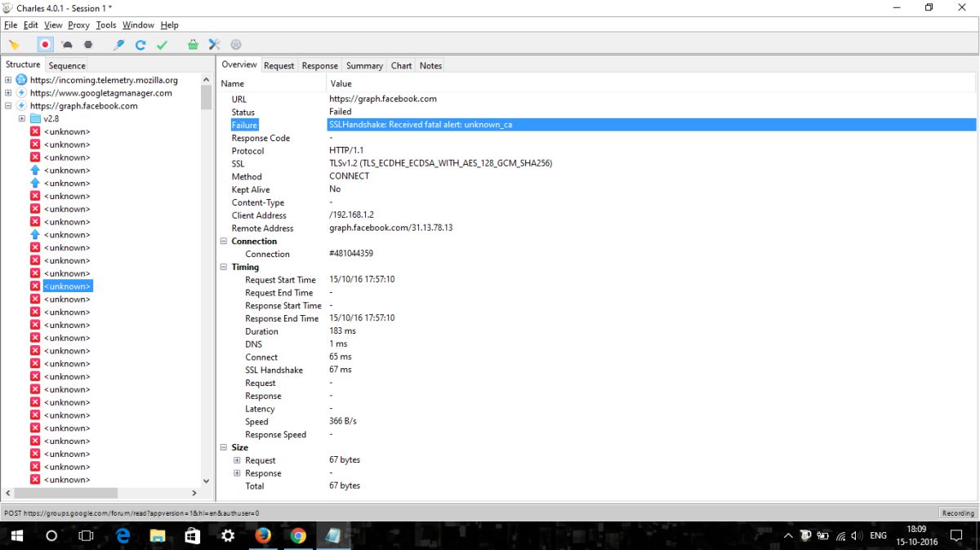Click the Duration value 183 ms
Viewport: 980px width, 550px height.
(343, 331)
